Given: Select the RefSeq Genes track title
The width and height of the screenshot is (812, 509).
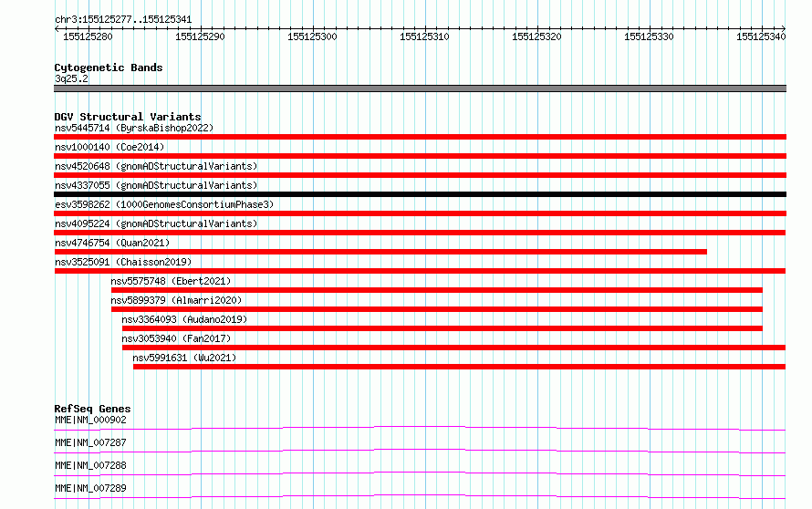Looking at the screenshot, I should [93, 409].
